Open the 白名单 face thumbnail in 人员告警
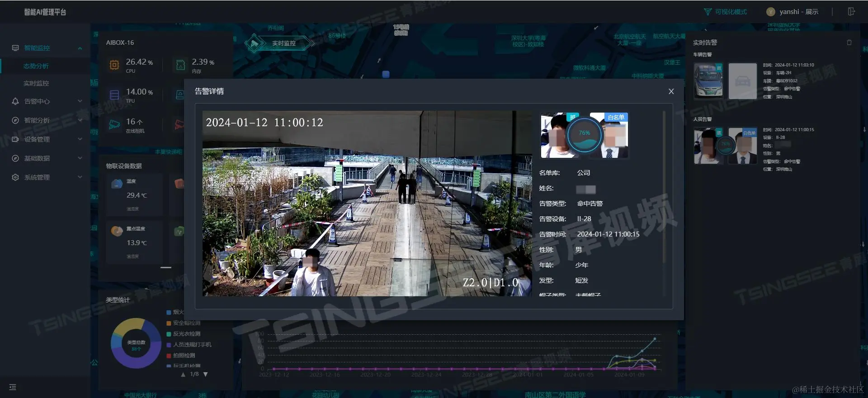868x398 pixels. click(x=742, y=146)
